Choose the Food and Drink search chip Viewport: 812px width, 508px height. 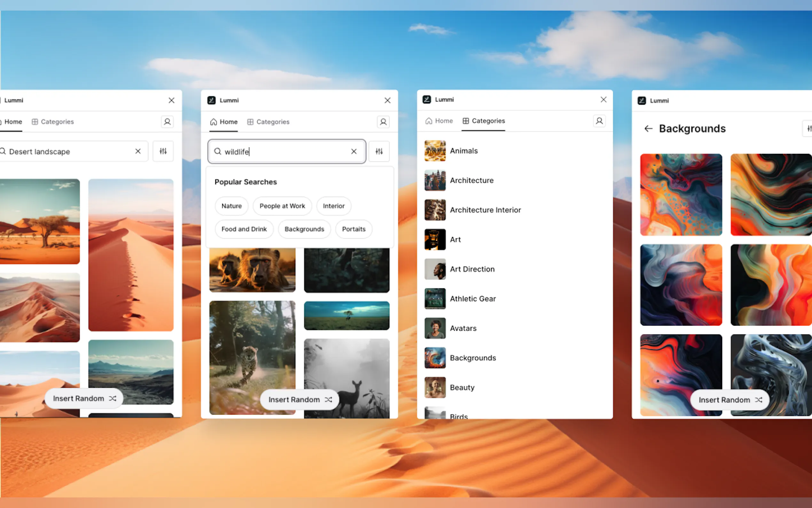(x=244, y=229)
